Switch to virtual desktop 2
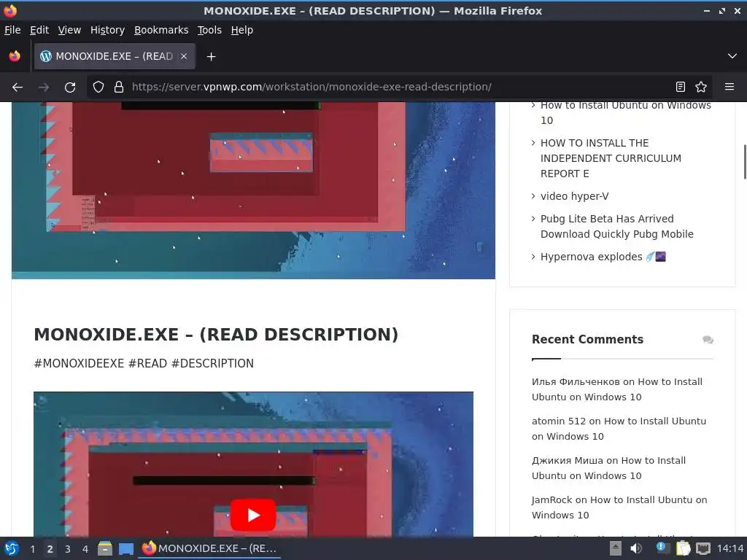Viewport: 747px width, 560px height. 50,549
